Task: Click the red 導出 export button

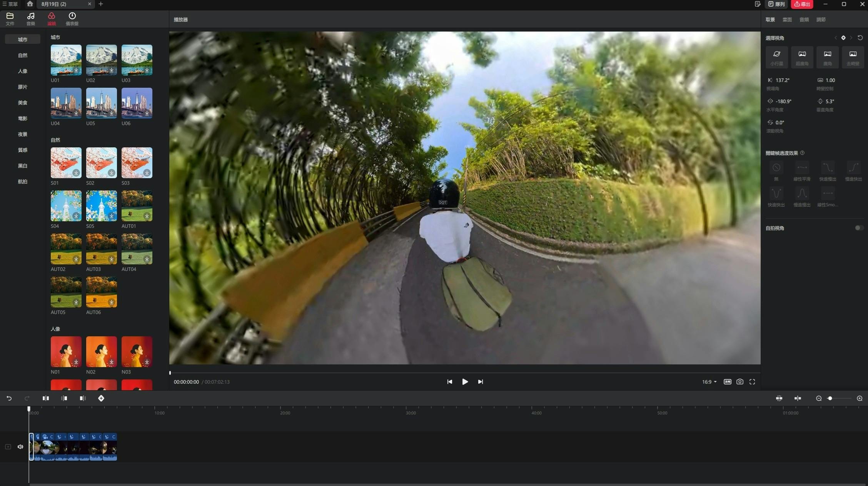Action: click(802, 4)
